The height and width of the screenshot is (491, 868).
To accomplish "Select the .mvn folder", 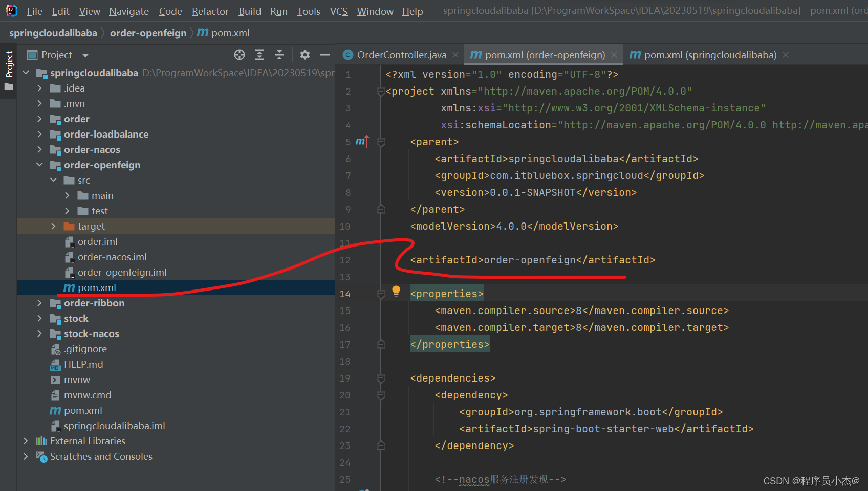I will 74,103.
